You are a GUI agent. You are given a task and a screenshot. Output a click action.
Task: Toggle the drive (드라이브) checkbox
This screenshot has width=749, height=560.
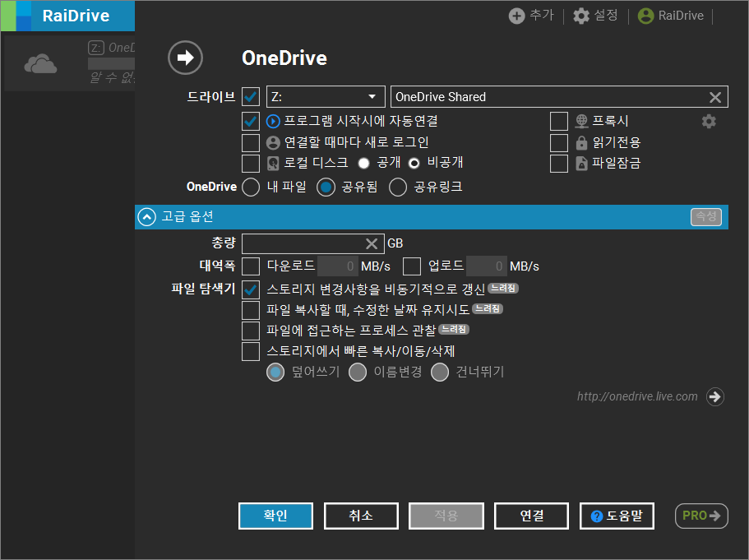[x=251, y=96]
